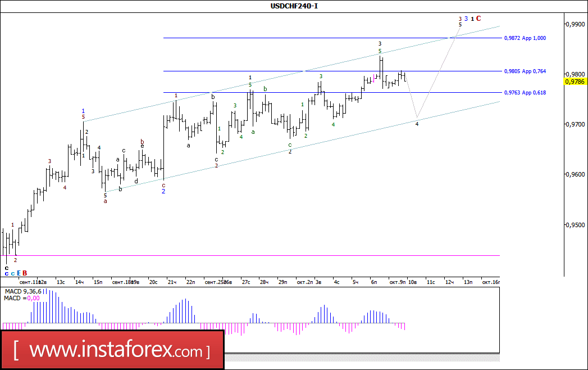Click the date label 12ч on time axis

[x=449, y=282]
